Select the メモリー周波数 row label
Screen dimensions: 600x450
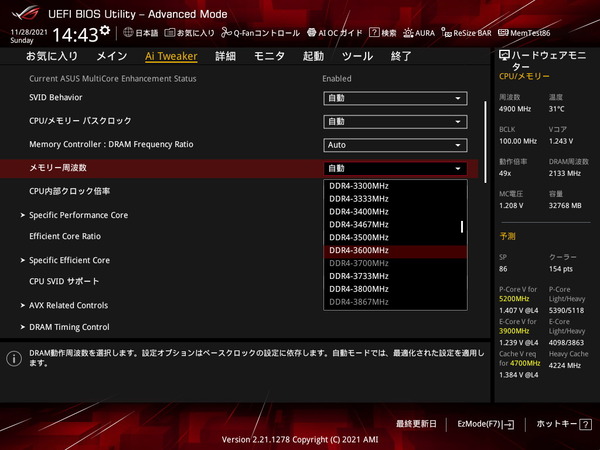pyautogui.click(x=58, y=168)
